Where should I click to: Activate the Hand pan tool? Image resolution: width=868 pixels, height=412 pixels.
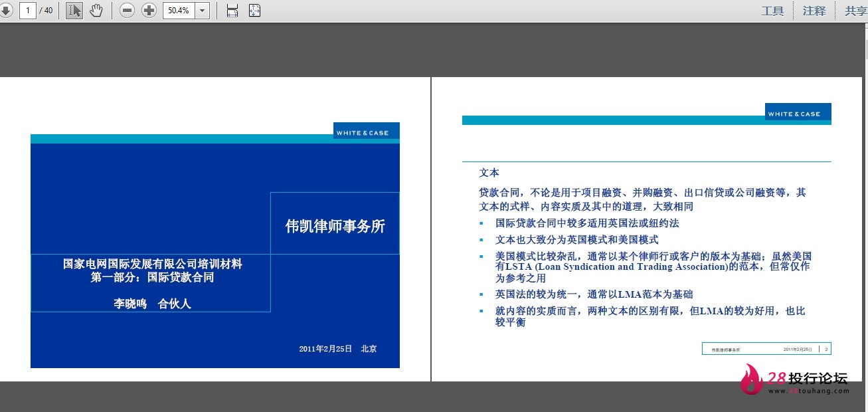click(x=96, y=11)
